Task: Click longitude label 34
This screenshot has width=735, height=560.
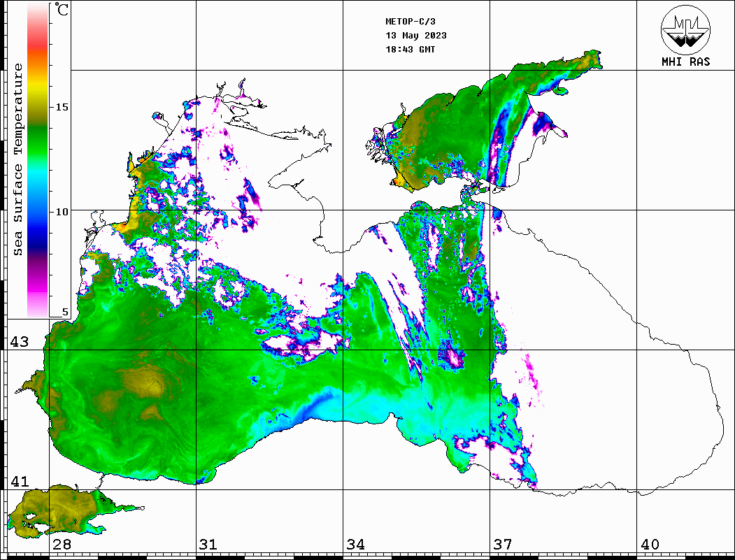Action: [x=355, y=545]
